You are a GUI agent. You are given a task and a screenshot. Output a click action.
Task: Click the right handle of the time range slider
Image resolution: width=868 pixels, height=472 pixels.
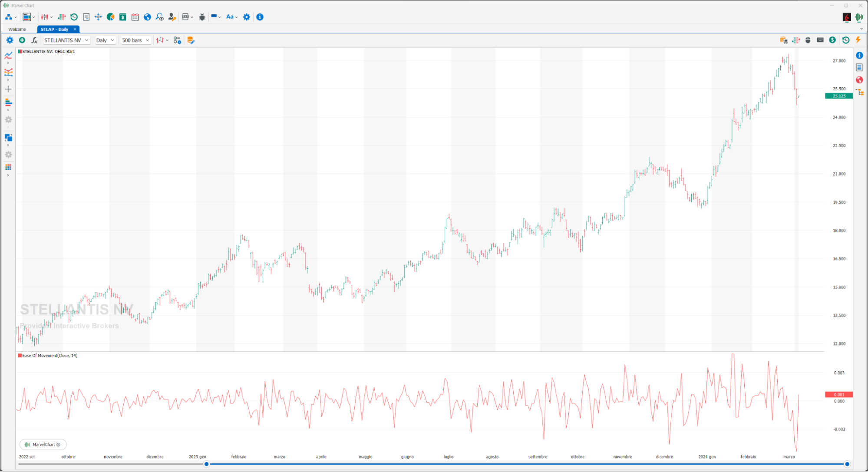pos(847,464)
